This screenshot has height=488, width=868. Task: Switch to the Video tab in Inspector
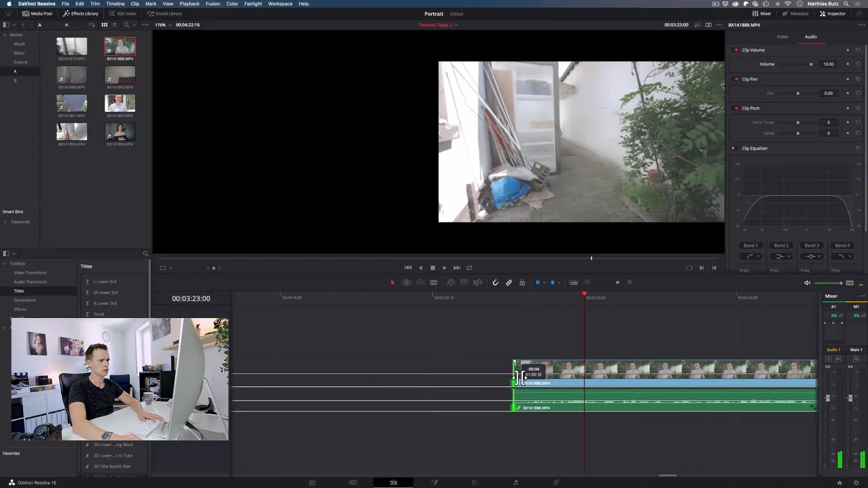(783, 37)
